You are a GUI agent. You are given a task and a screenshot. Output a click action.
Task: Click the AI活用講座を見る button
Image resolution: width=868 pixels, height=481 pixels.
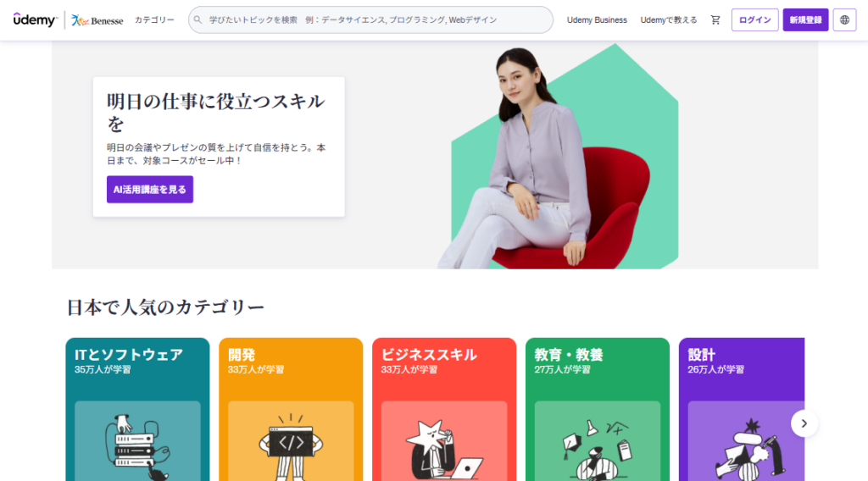(150, 190)
